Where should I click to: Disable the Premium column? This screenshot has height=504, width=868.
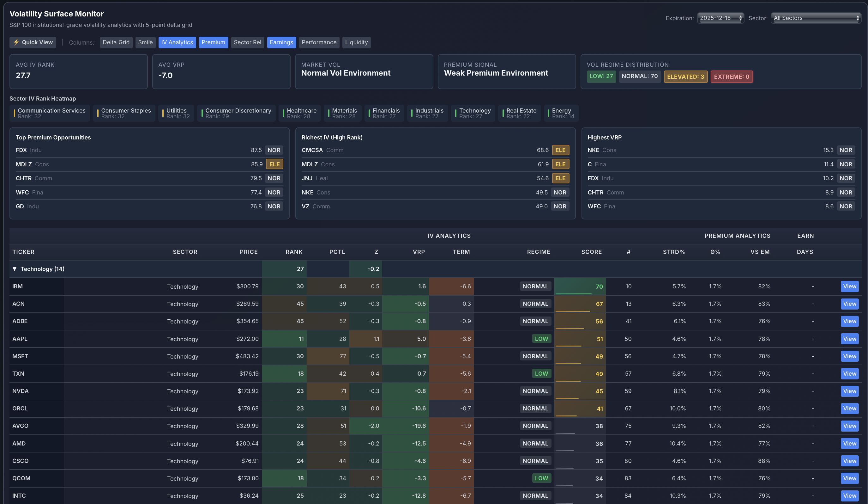tap(214, 42)
